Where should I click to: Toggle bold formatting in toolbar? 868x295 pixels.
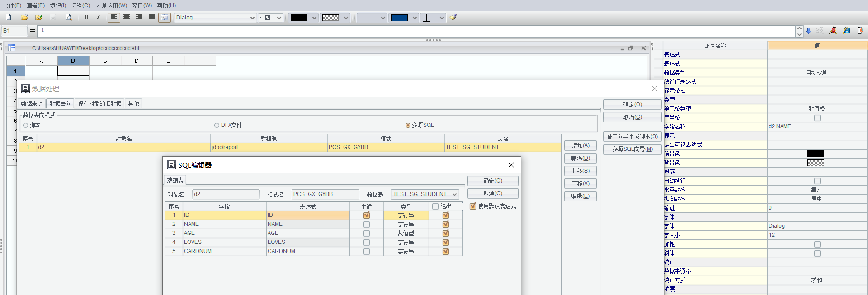click(86, 18)
